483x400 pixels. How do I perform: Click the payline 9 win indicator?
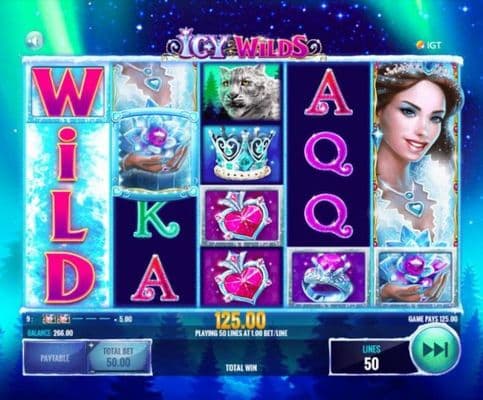pos(79,319)
